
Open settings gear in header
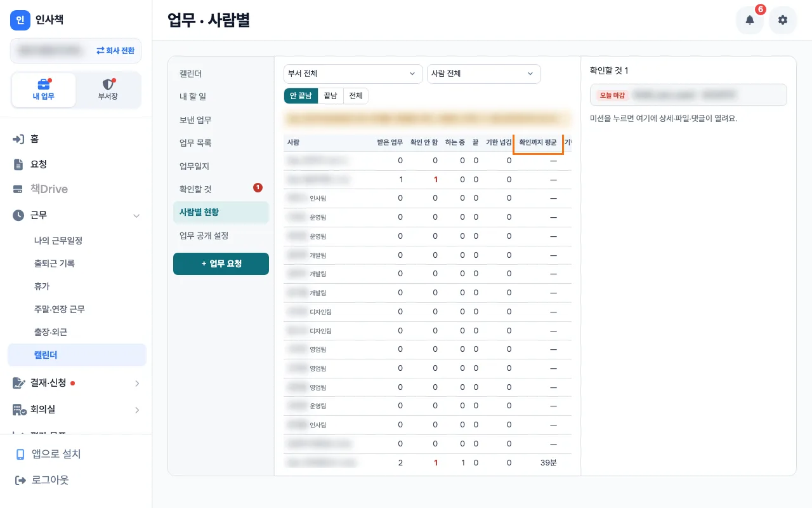coord(783,20)
